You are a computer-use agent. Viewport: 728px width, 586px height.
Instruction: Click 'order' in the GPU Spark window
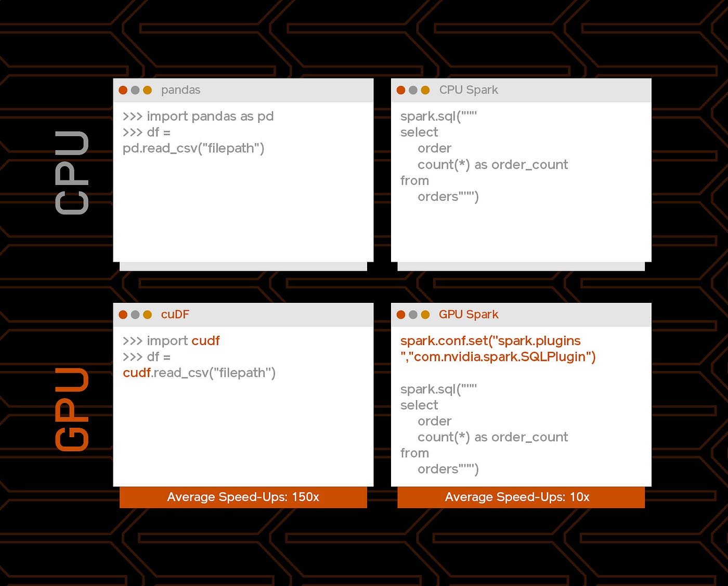pos(435,421)
